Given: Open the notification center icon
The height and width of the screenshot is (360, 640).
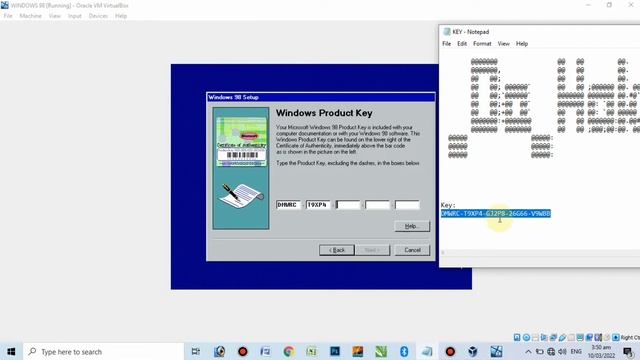Looking at the screenshot, I should click(628, 351).
